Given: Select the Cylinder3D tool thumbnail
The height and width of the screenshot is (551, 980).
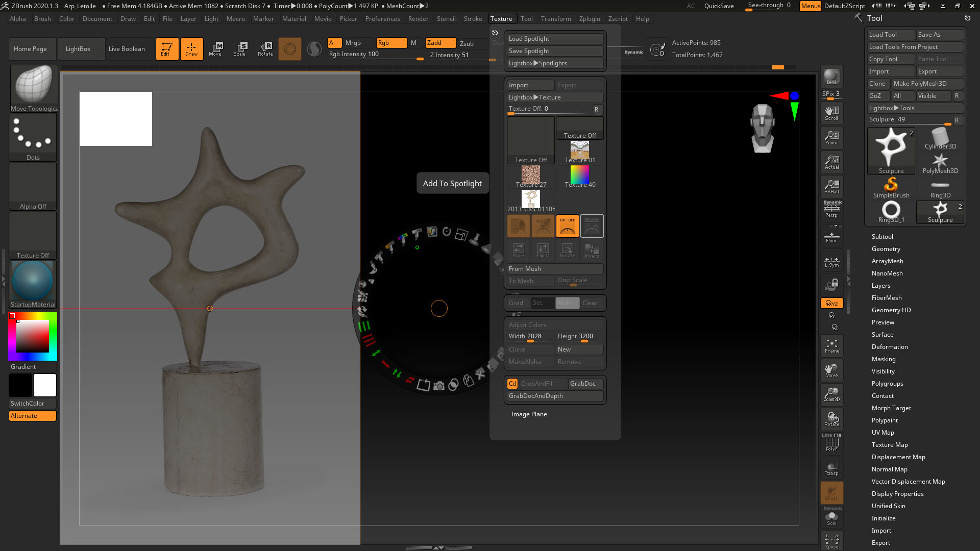Looking at the screenshot, I should (940, 138).
